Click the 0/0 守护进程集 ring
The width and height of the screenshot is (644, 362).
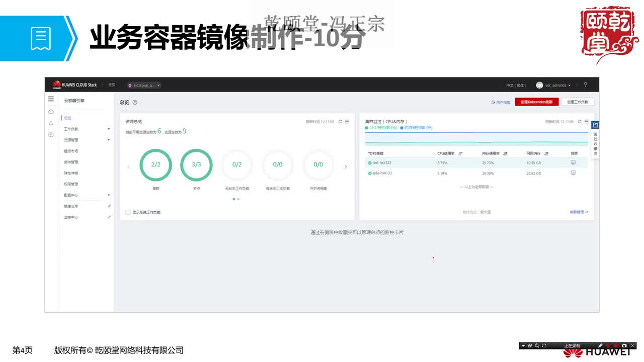318,165
